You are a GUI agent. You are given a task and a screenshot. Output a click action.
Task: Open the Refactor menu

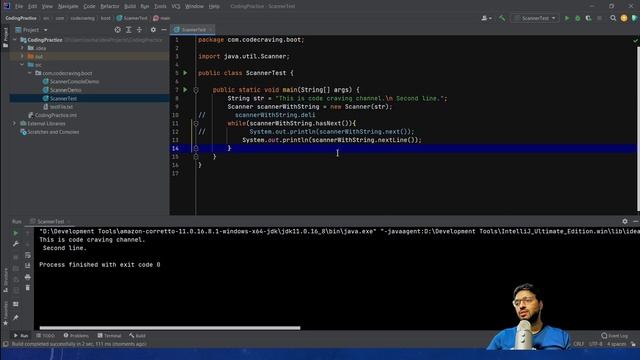(x=110, y=6)
